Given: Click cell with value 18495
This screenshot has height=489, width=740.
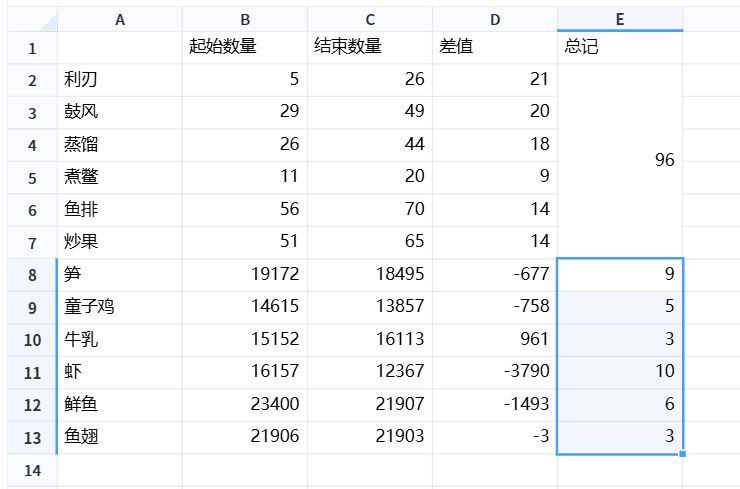Looking at the screenshot, I should pos(370,275).
